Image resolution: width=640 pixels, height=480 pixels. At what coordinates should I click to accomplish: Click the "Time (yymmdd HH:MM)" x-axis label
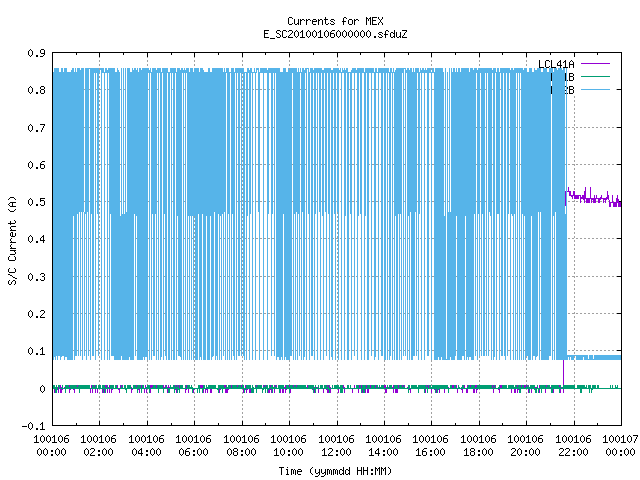[x=335, y=471]
